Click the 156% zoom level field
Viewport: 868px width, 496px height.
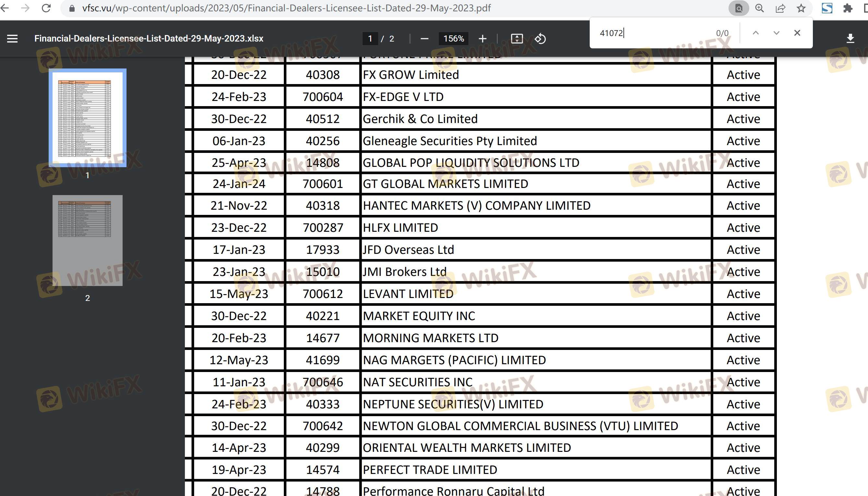point(453,39)
